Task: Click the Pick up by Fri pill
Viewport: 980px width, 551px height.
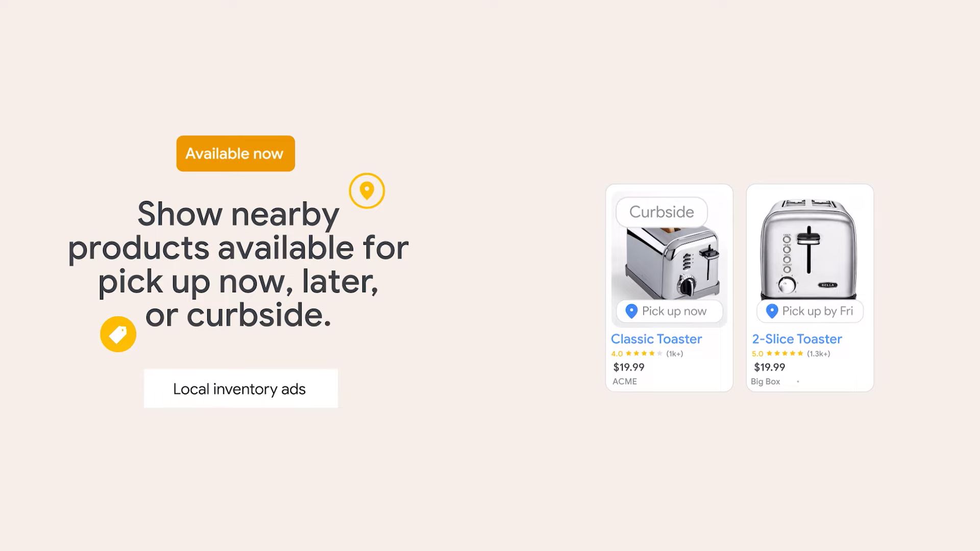Action: [810, 311]
